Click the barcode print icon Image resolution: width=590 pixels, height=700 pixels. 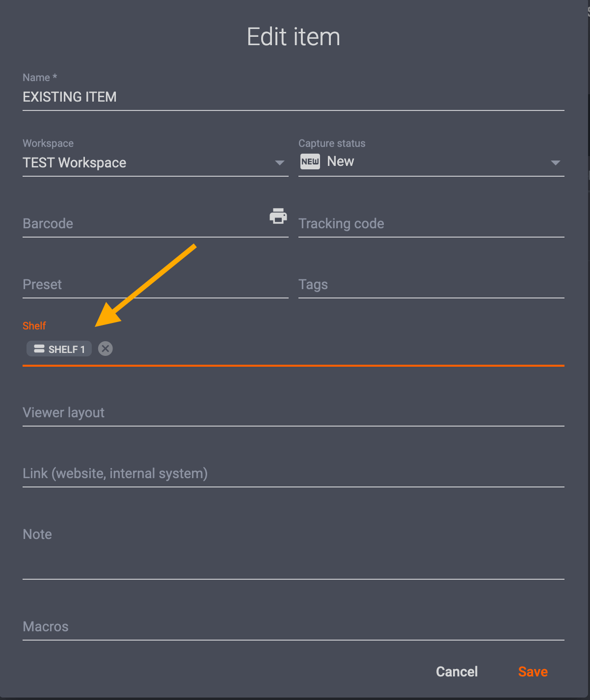coord(278,216)
